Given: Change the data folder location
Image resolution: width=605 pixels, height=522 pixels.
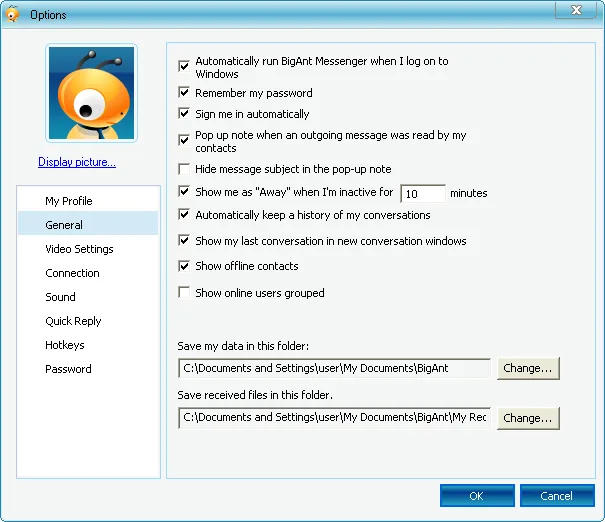Looking at the screenshot, I should click(528, 368).
